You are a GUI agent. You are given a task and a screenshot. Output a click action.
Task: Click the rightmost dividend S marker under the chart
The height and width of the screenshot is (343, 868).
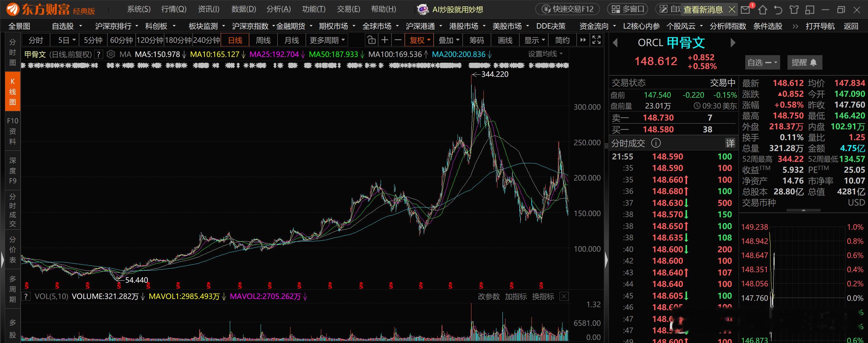coord(541,286)
